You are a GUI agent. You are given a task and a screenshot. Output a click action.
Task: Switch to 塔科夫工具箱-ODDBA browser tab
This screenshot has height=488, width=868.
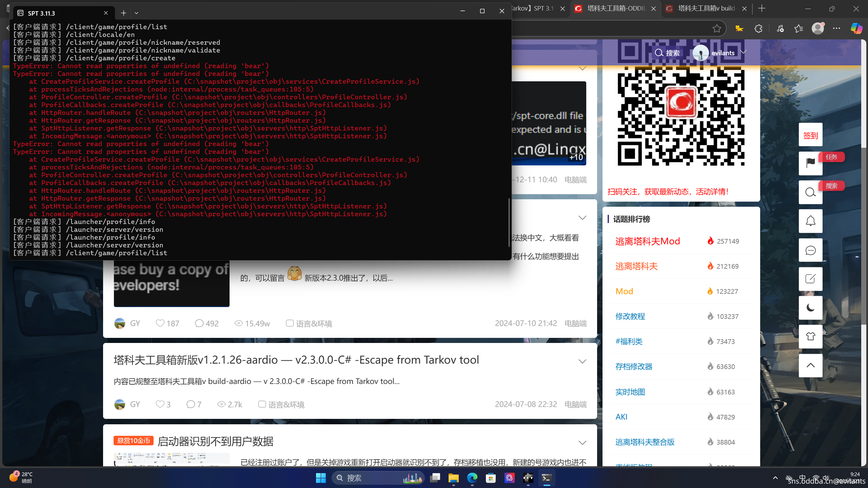(616, 8)
